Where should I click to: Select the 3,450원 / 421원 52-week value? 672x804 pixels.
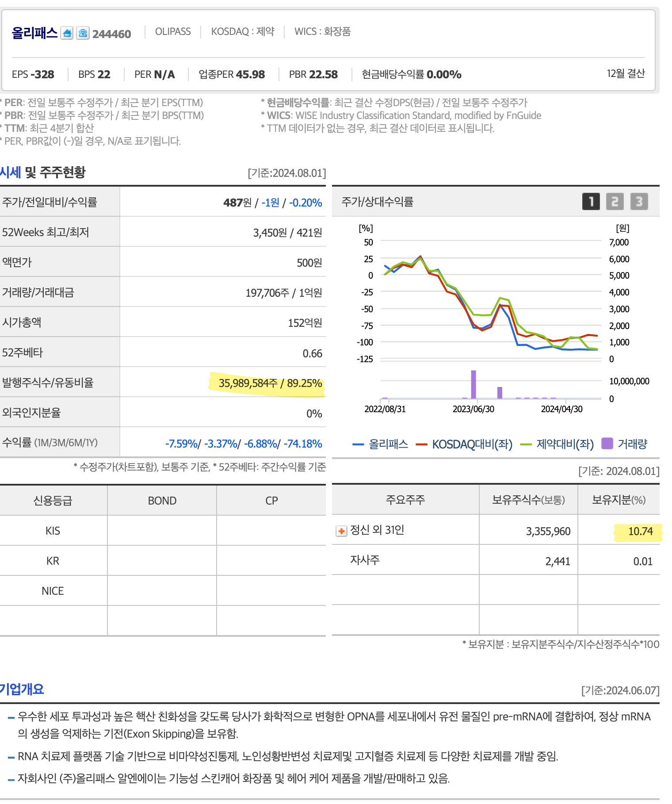[287, 233]
